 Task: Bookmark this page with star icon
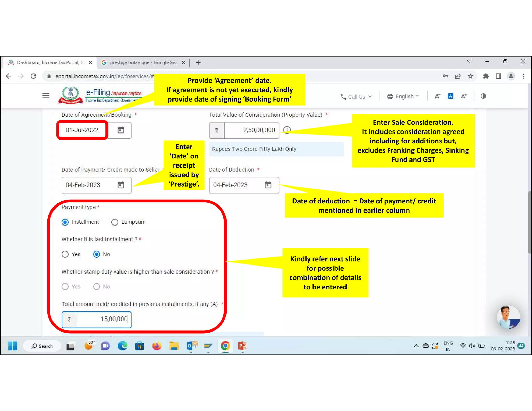[470, 76]
